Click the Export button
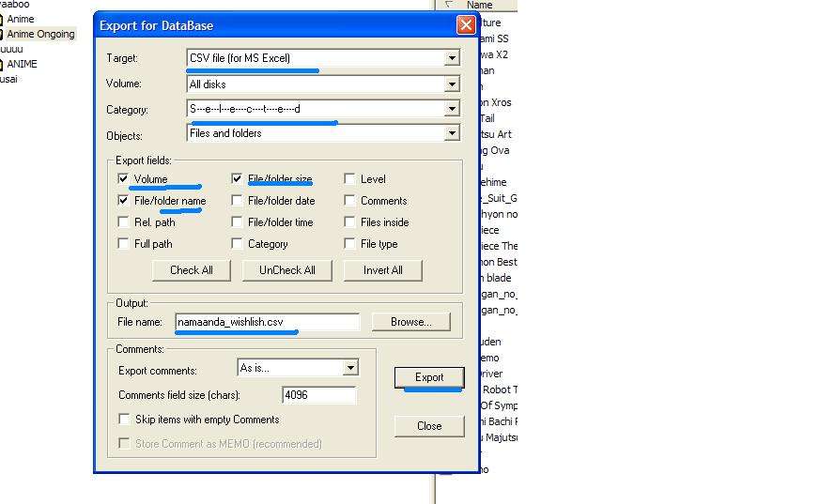835x504 pixels. [x=429, y=377]
